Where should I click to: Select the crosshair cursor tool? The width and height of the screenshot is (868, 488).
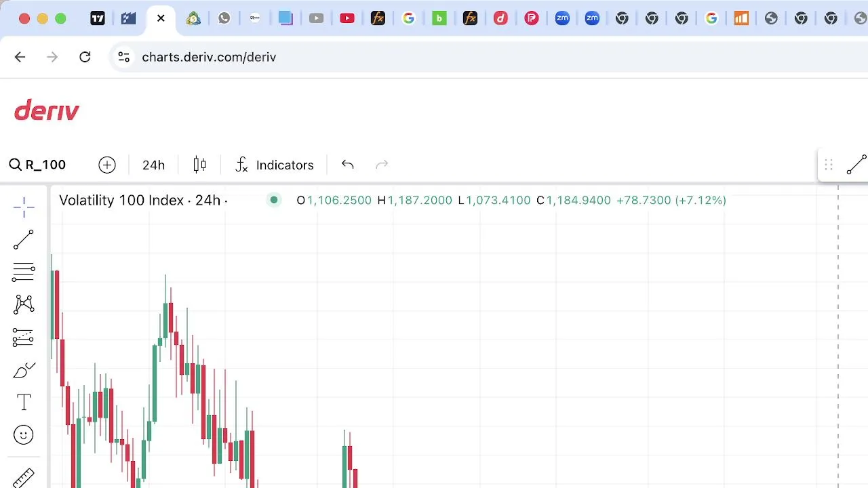[x=24, y=207]
